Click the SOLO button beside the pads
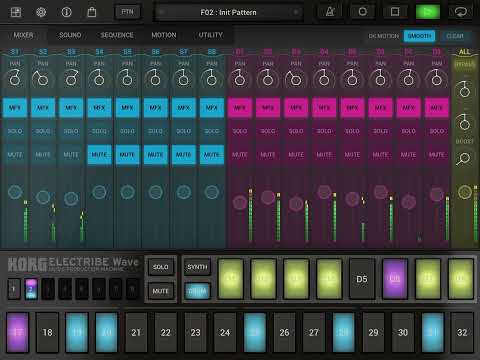This screenshot has height=360, width=480. [160, 267]
